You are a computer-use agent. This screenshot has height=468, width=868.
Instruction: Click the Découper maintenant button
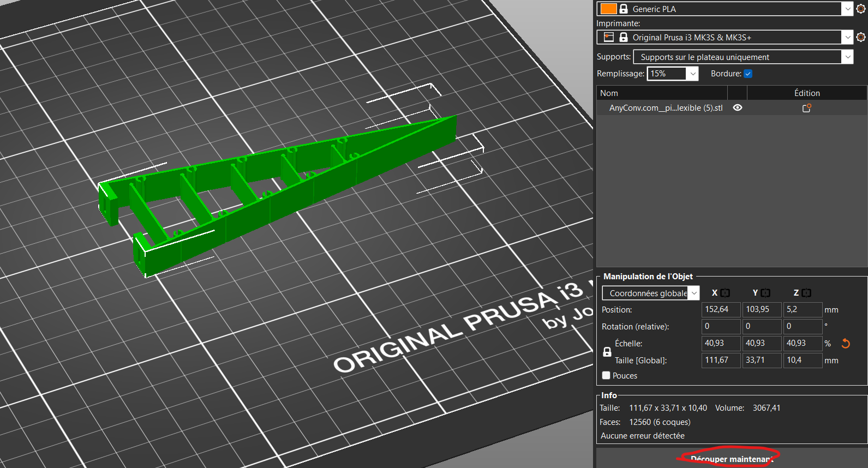click(x=732, y=459)
